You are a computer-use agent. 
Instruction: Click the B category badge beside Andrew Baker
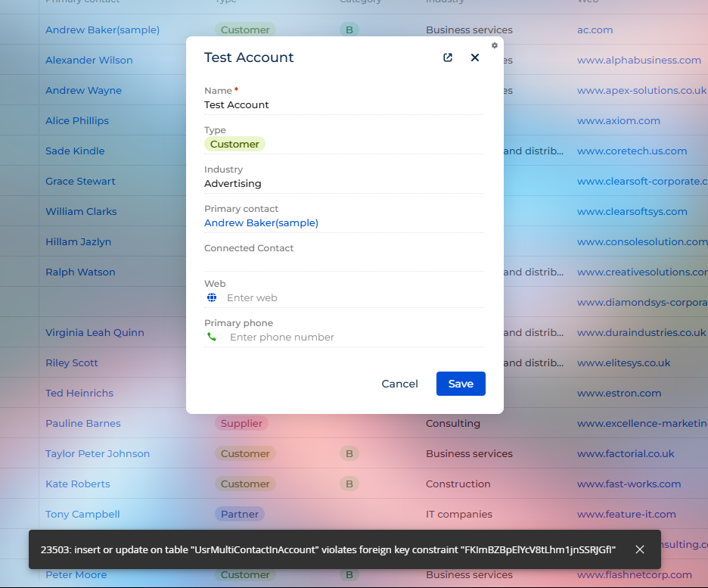(349, 30)
